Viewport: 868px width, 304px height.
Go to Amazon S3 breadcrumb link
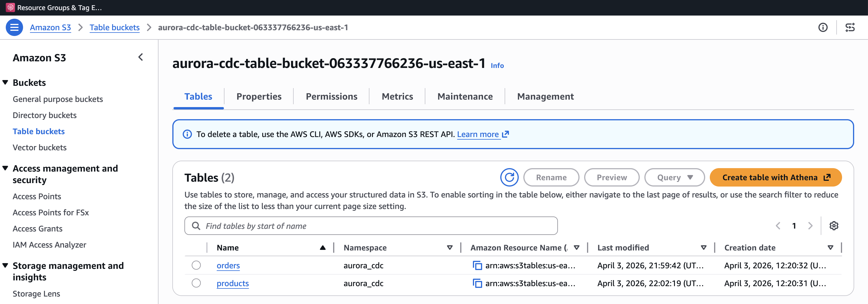tap(50, 27)
